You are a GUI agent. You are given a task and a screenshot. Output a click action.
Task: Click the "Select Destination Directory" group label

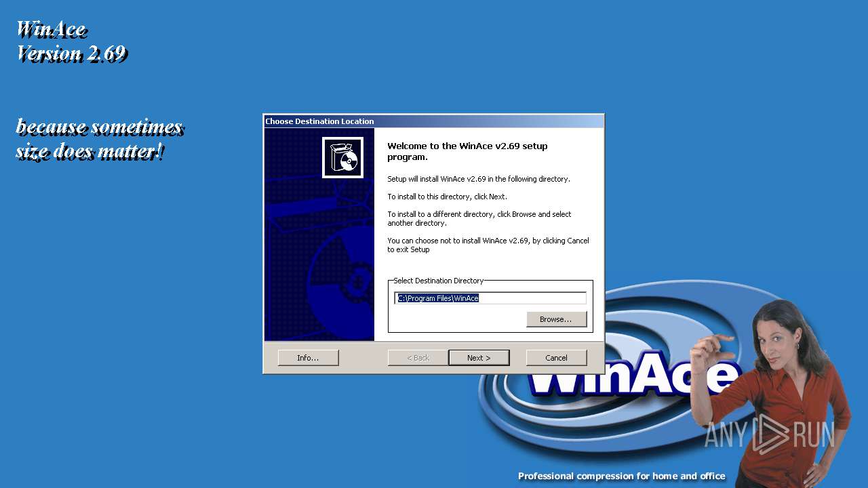click(439, 281)
